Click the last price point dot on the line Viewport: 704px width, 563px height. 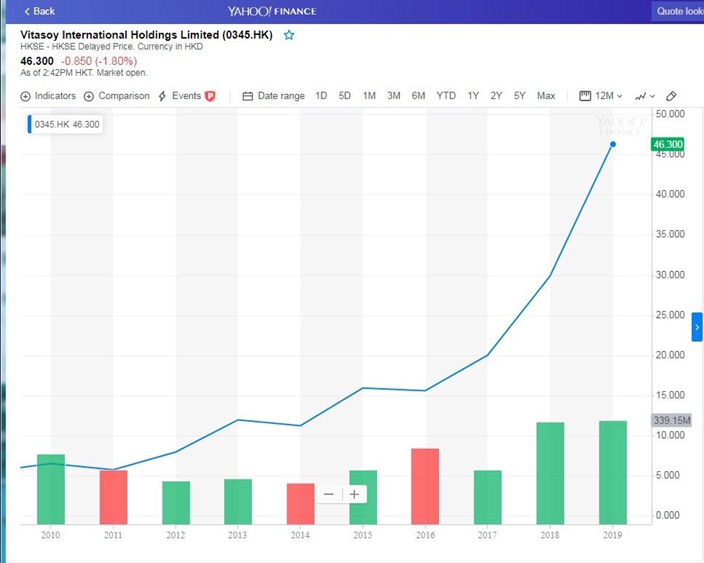click(x=613, y=144)
